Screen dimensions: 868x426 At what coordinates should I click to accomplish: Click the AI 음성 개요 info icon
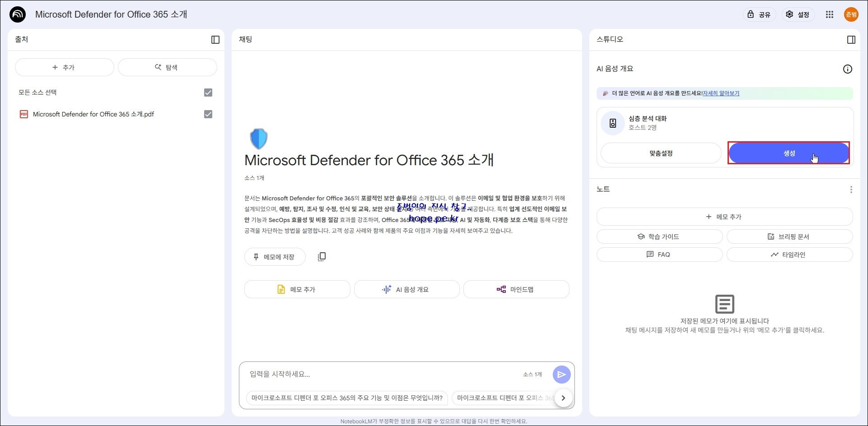click(848, 69)
